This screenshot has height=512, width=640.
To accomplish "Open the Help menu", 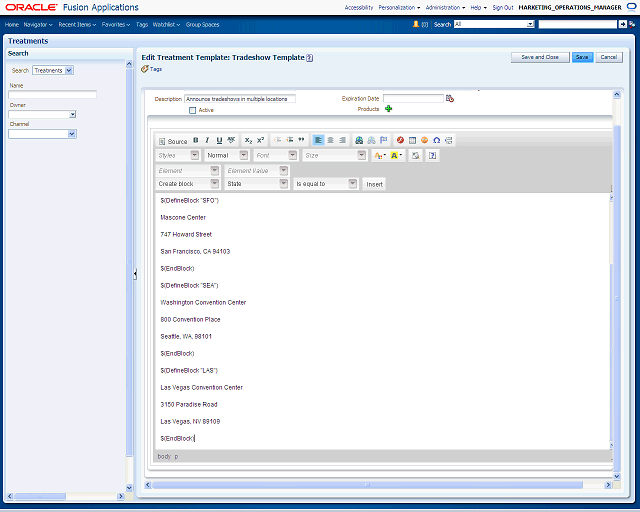I will point(478,7).
